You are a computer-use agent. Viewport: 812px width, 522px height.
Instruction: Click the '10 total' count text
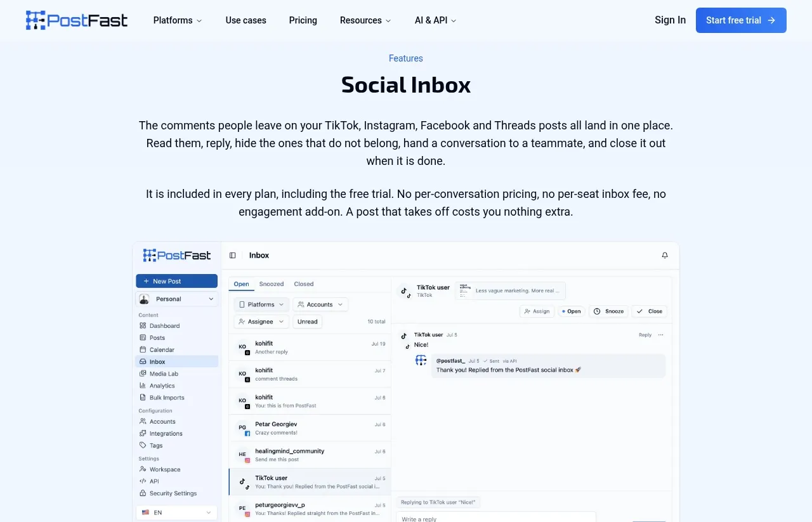click(x=376, y=322)
